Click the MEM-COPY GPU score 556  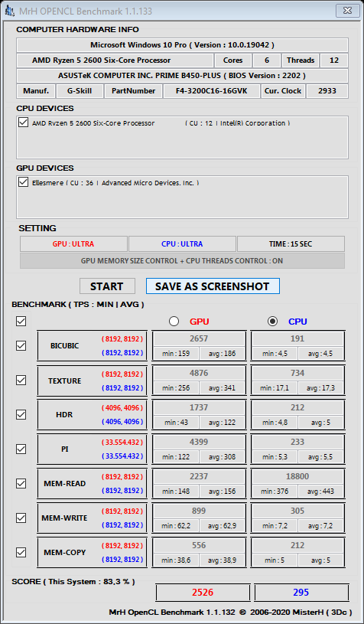[x=199, y=545]
